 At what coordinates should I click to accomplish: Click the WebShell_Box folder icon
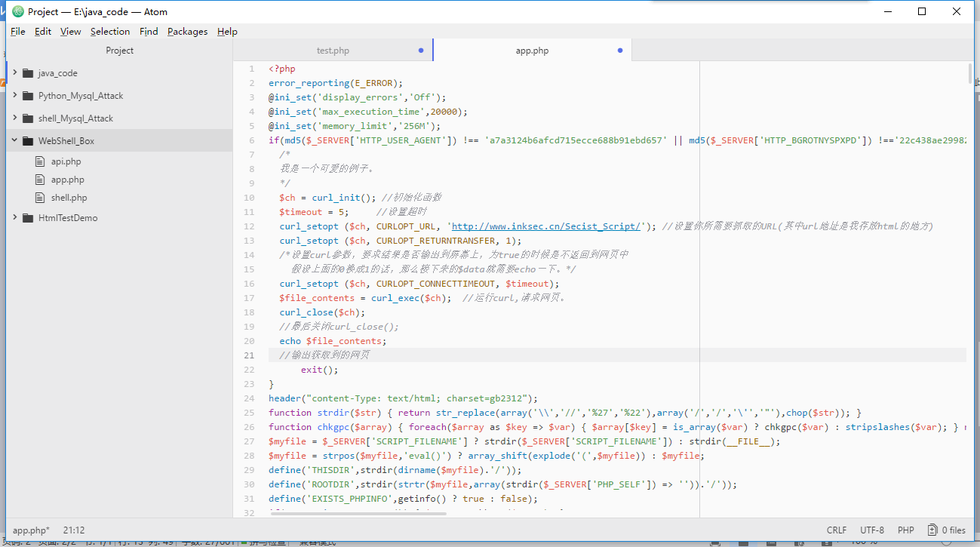[28, 141]
